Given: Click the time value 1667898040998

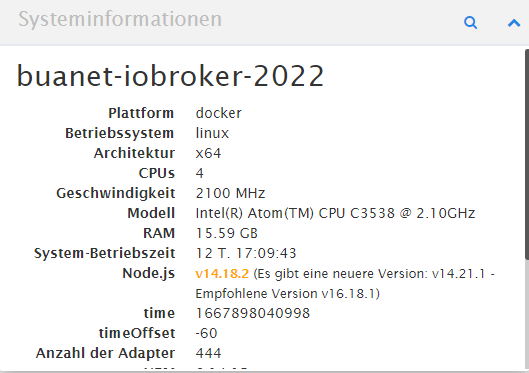Looking at the screenshot, I should click(x=252, y=313).
